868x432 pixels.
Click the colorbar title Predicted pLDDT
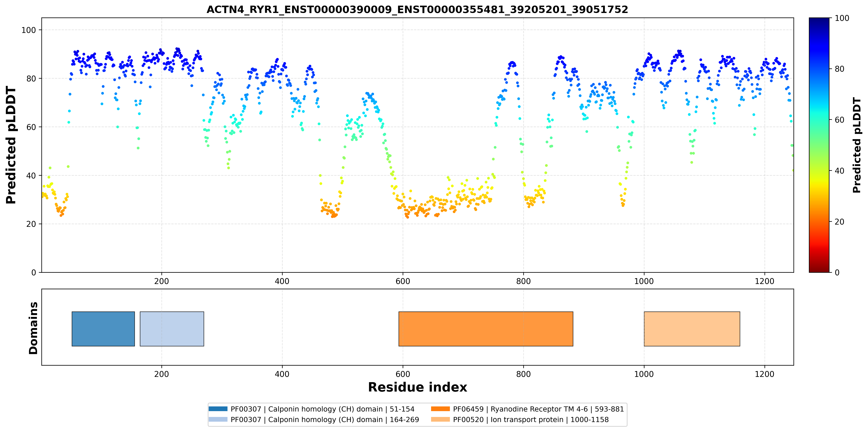point(857,145)
